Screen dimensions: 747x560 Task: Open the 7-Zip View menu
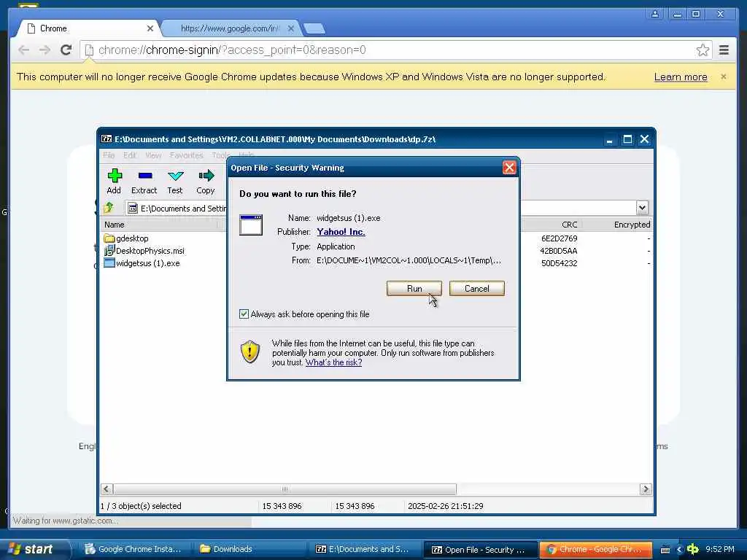[x=153, y=155]
